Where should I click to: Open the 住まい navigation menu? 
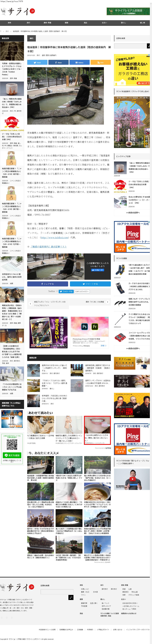click(104, 23)
